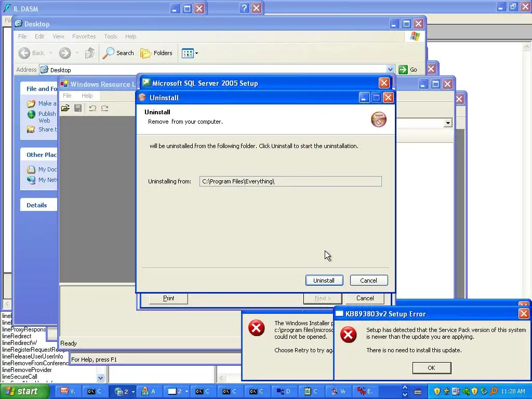Toggle Folders pane in Desktop explorer toolbar

click(156, 53)
